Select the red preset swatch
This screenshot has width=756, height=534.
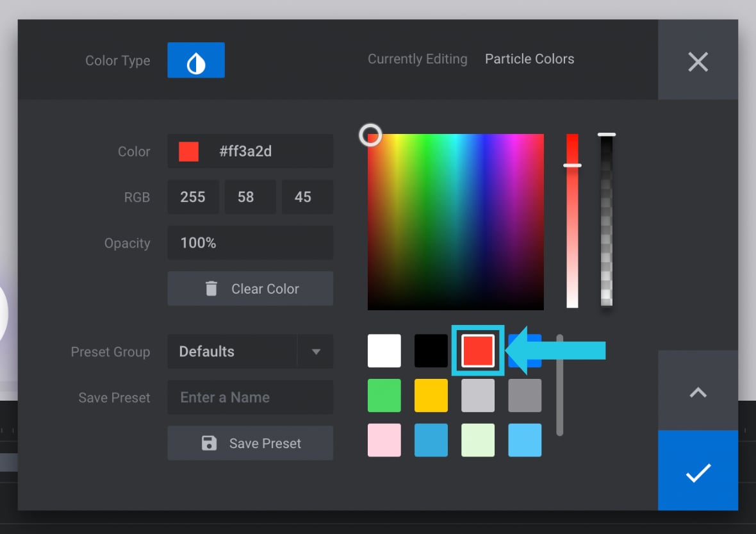point(478,351)
